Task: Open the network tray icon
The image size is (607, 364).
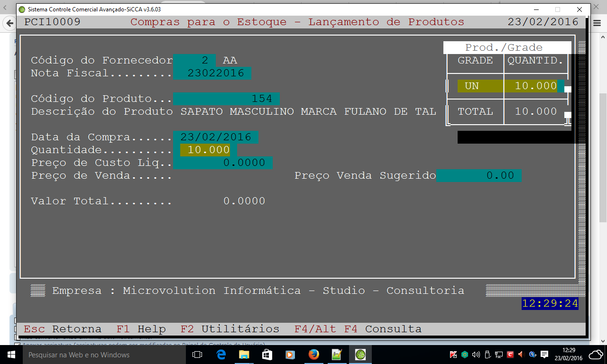Action: (x=499, y=355)
